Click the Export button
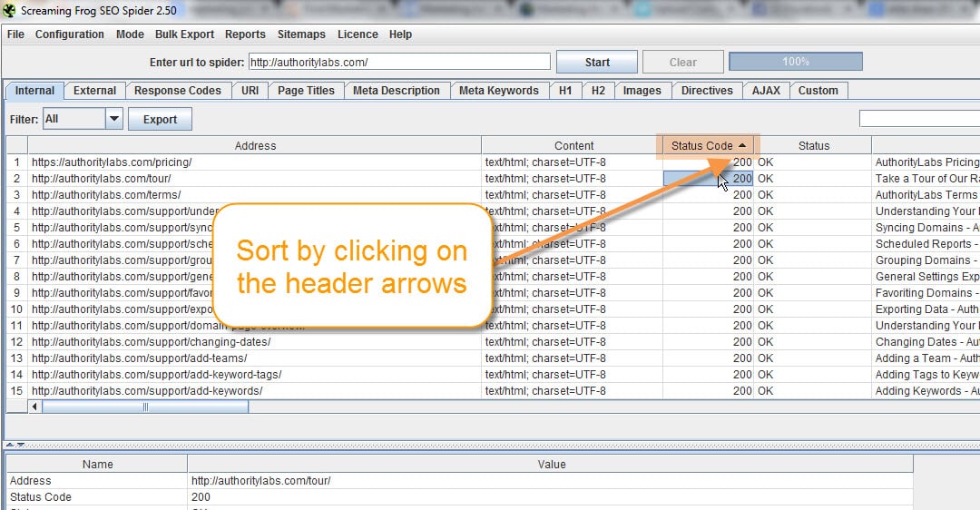The height and width of the screenshot is (510, 980). pyautogui.click(x=160, y=120)
